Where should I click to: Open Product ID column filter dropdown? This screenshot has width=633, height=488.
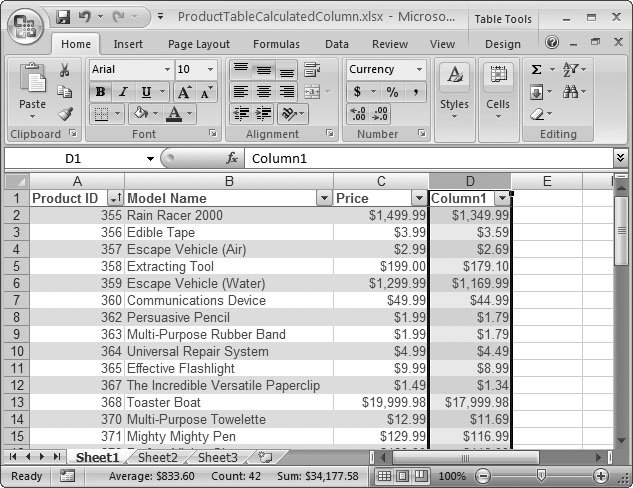pos(115,198)
